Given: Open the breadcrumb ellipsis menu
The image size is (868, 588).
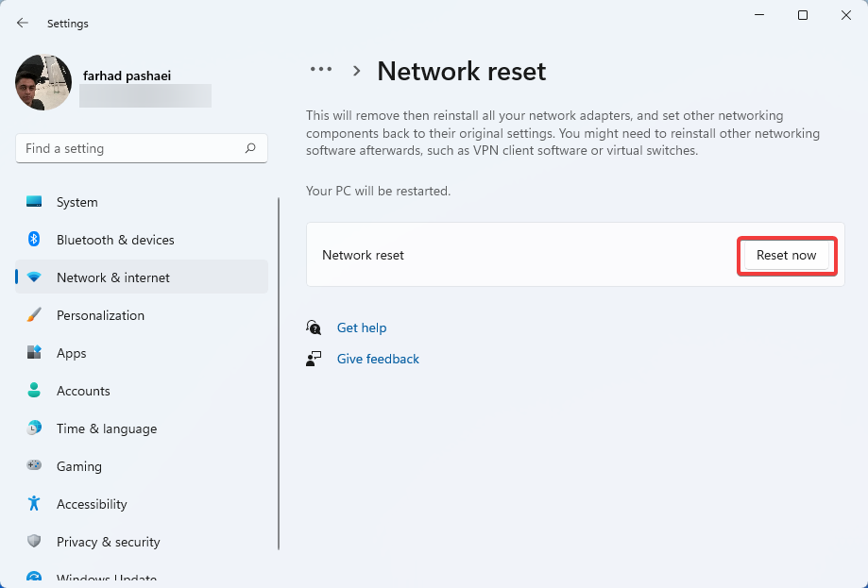Looking at the screenshot, I should (321, 70).
